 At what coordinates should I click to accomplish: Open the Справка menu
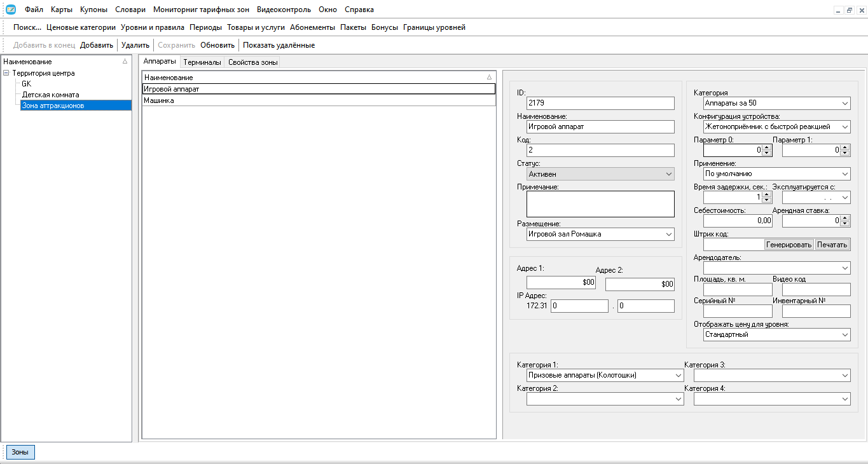click(x=359, y=10)
